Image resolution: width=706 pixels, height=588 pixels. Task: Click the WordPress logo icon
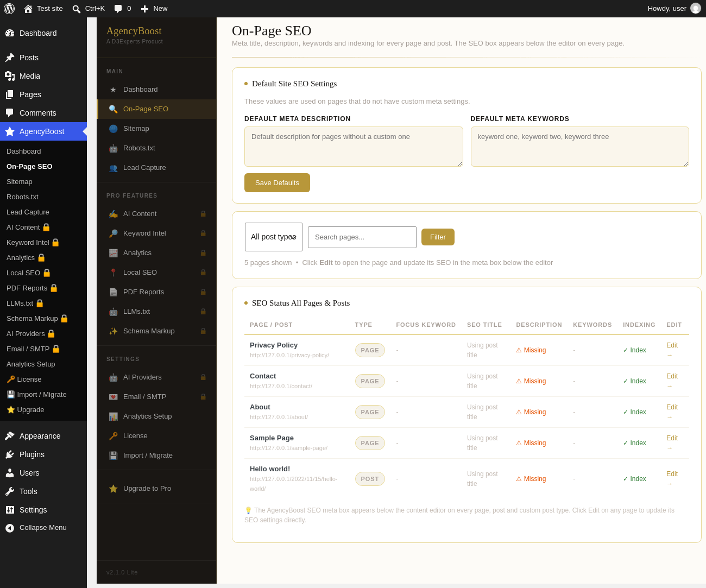pos(9,9)
